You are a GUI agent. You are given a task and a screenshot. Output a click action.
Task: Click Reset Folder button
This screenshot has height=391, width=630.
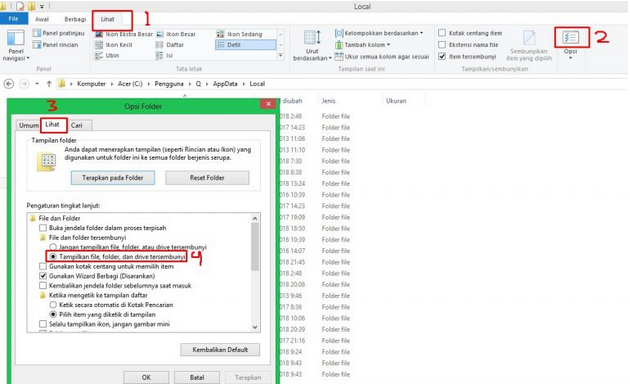(x=207, y=178)
